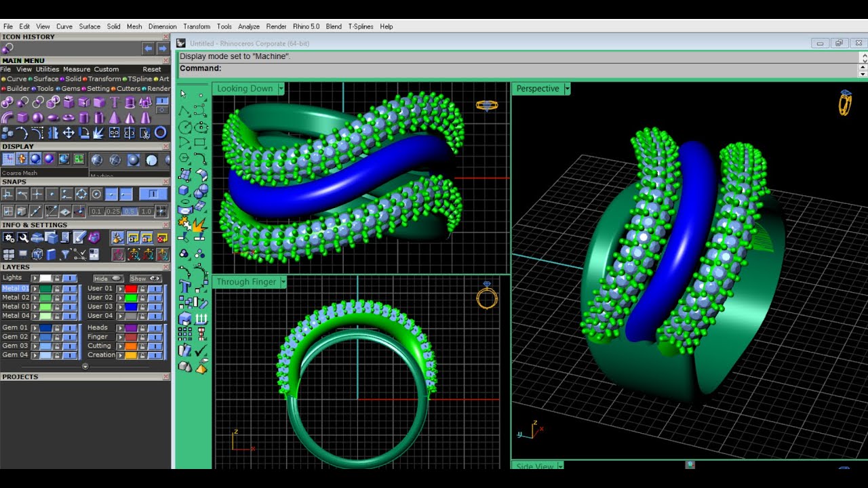This screenshot has height=488, width=868.
Task: Open the Analyze menu
Action: (x=249, y=26)
